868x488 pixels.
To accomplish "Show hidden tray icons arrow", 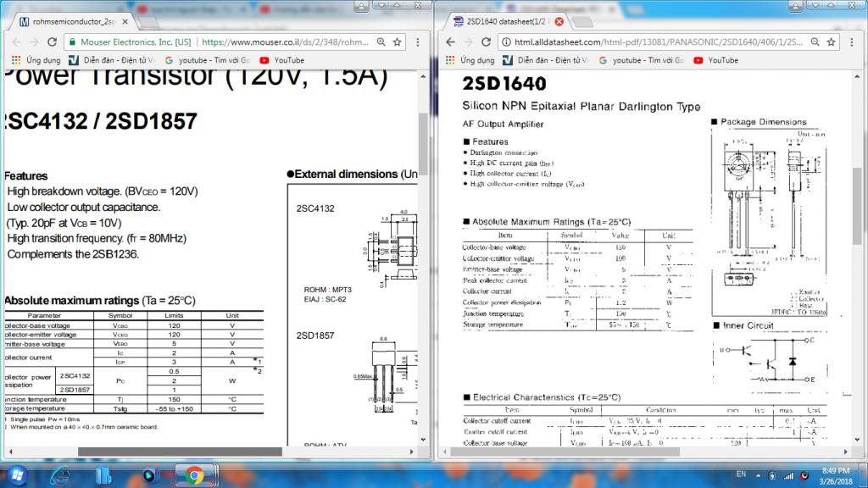I will tap(759, 475).
